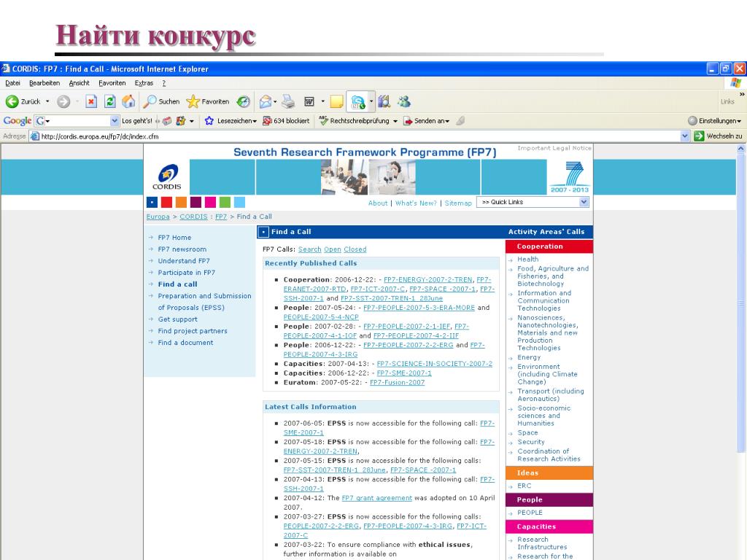Expand the mail button dropdown arrow
This screenshot has width=747, height=560.
[275, 101]
